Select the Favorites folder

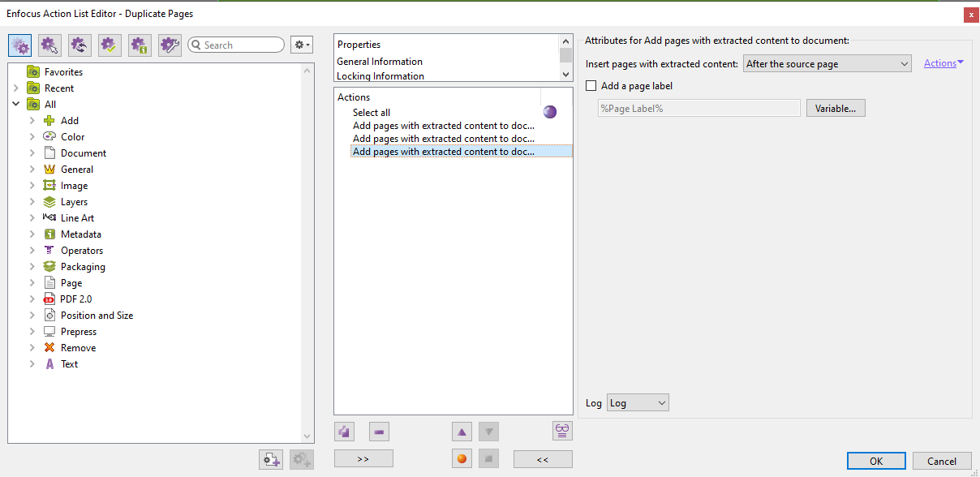click(x=63, y=71)
